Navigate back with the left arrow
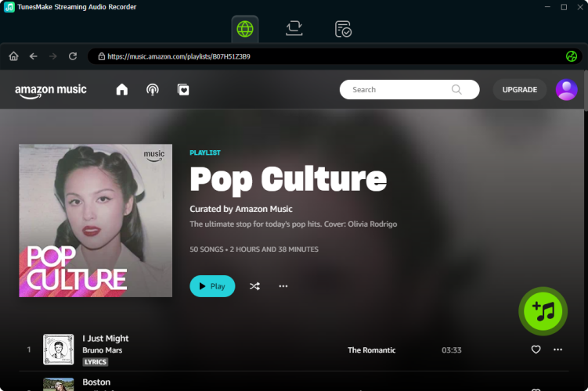This screenshot has height=391, width=588. click(34, 56)
